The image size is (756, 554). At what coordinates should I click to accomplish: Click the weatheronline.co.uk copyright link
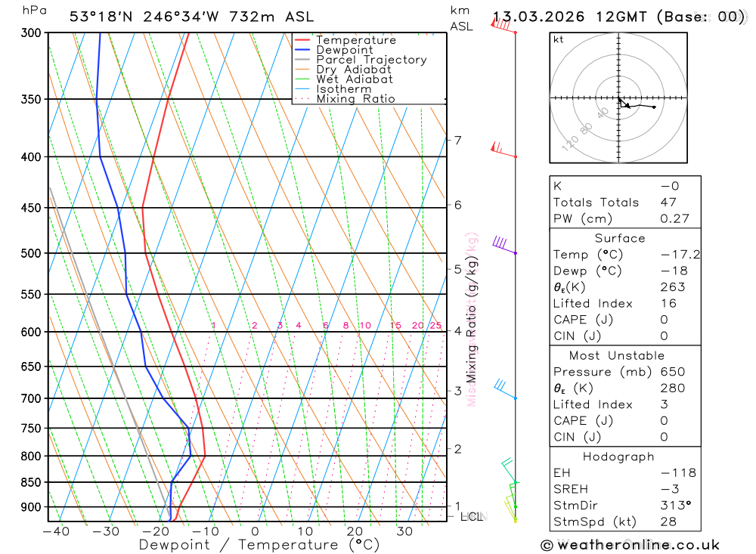click(631, 545)
